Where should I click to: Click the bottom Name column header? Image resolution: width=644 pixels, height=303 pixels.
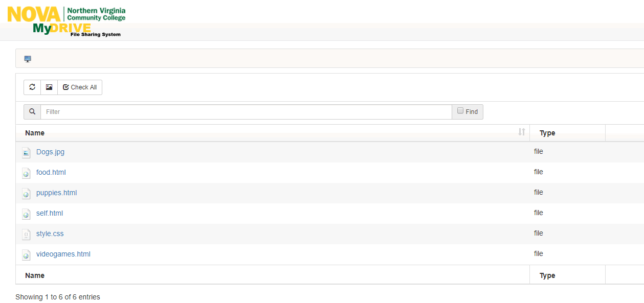pos(34,275)
